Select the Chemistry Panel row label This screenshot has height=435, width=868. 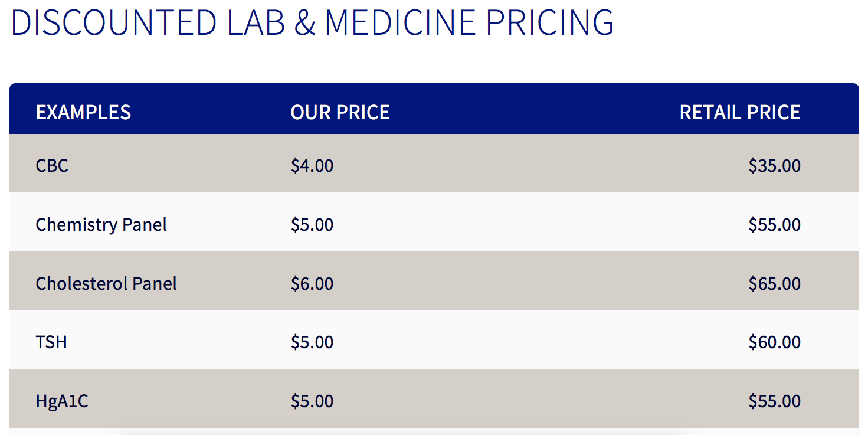[101, 225]
